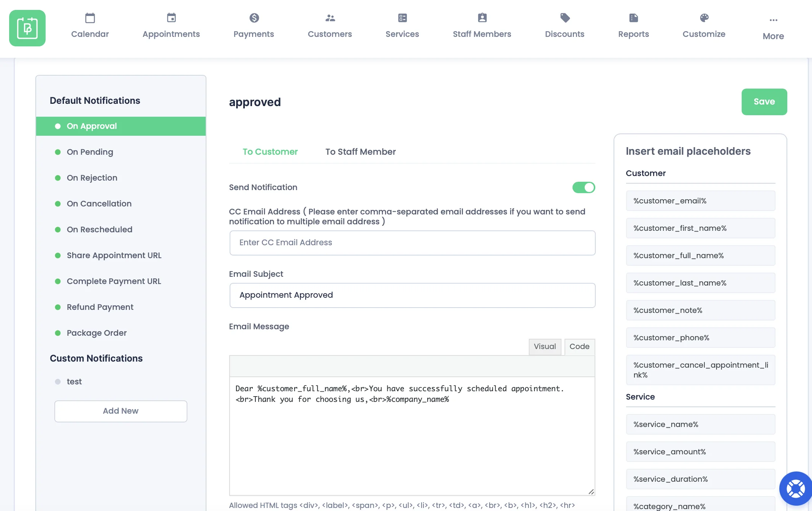Switch the editor to Code mode
The height and width of the screenshot is (511, 812).
(x=579, y=346)
